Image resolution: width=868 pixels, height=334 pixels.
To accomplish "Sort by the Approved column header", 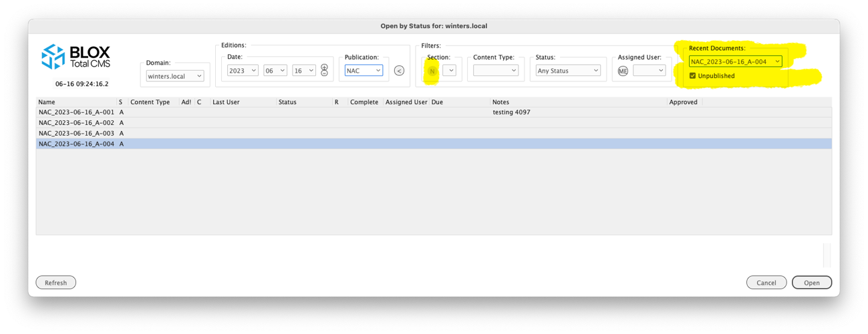I will click(684, 102).
